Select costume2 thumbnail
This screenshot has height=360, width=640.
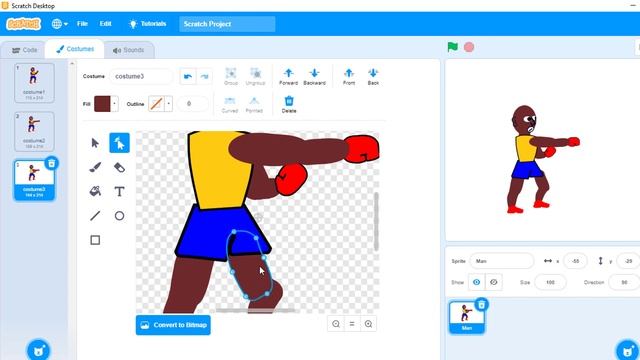[34, 131]
